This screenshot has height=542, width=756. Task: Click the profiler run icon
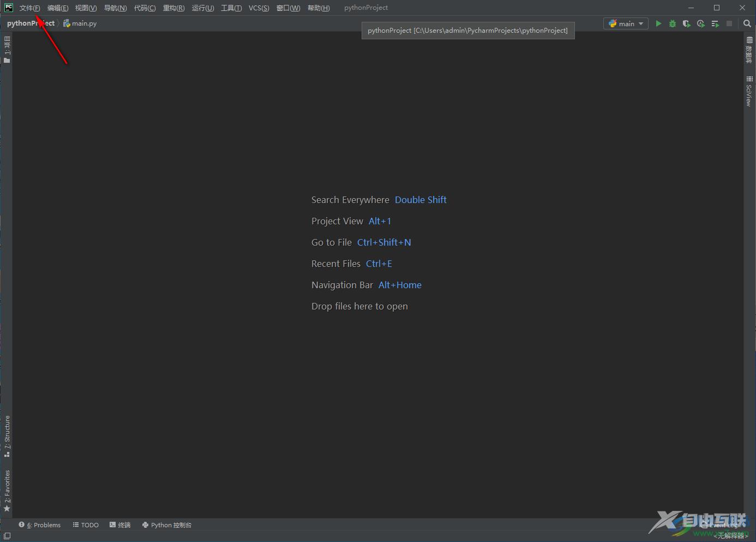(x=701, y=23)
